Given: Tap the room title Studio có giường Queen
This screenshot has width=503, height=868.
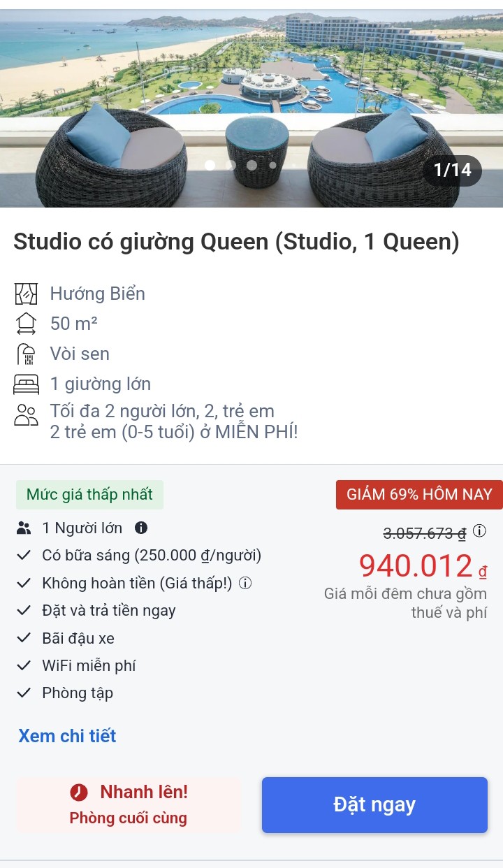Looking at the screenshot, I should pyautogui.click(x=236, y=242).
